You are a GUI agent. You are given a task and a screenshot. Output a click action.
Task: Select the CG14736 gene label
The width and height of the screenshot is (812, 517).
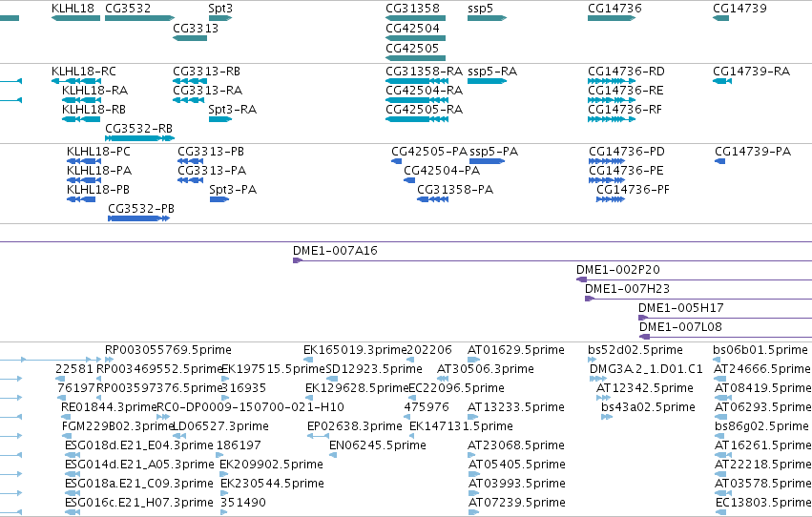(614, 9)
